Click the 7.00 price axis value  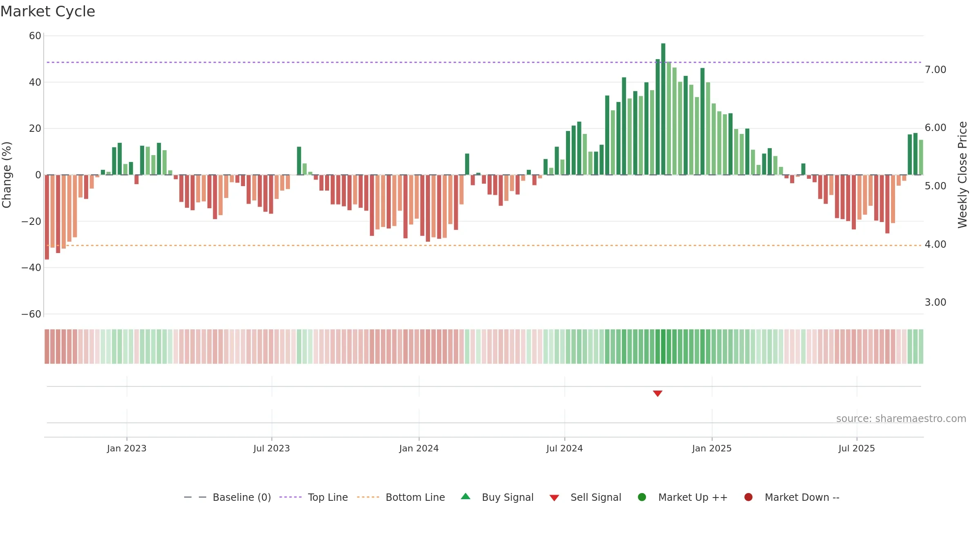point(935,70)
